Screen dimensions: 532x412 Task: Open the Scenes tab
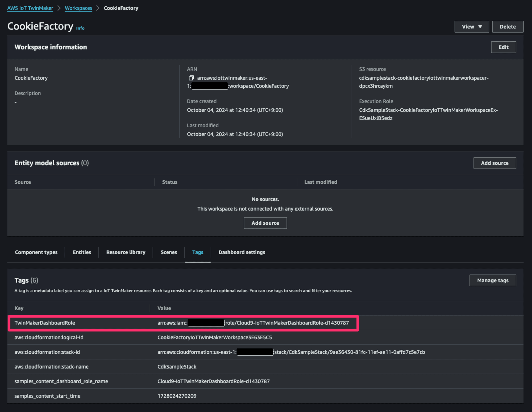[169, 252]
